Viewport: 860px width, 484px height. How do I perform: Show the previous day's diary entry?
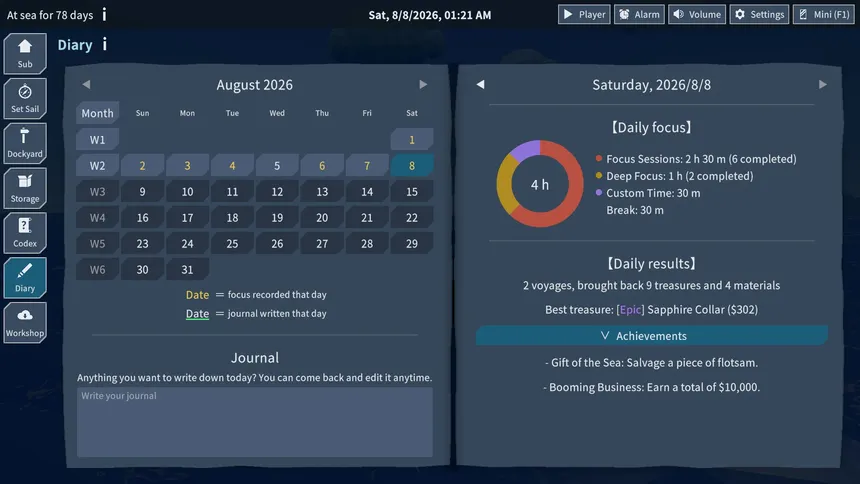[480, 85]
